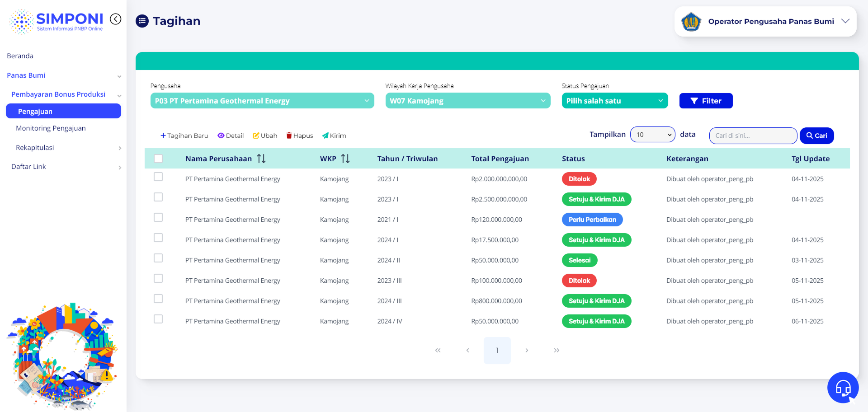Click the Rp800.000.000,00 amount cell
Screen dimensions: 868x412
click(496, 301)
